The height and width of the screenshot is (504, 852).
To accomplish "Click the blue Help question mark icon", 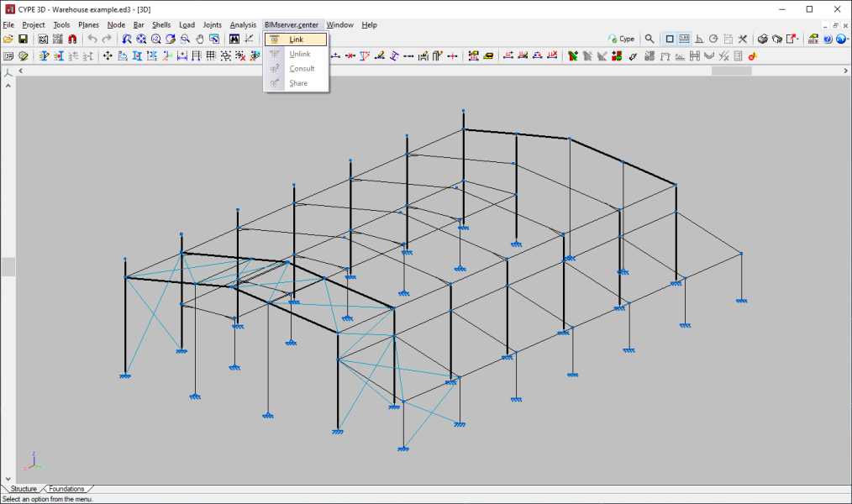I will 828,39.
